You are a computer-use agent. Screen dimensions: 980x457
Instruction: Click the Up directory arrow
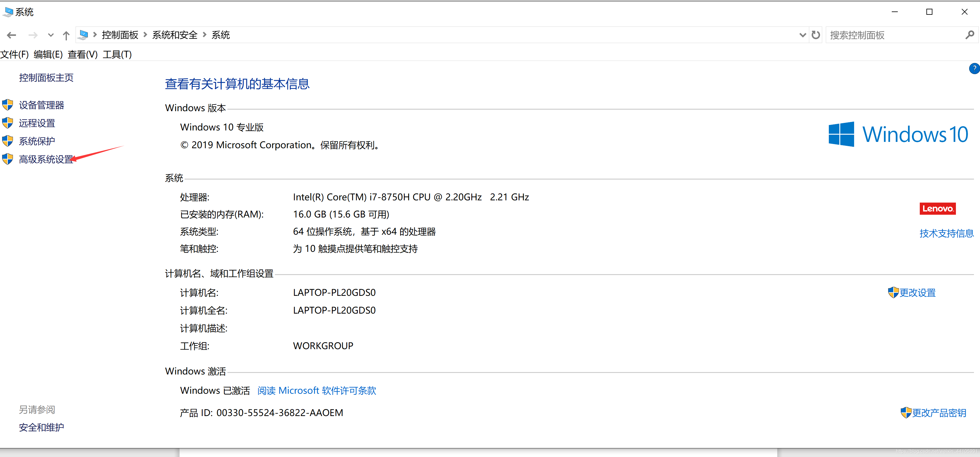point(66,35)
